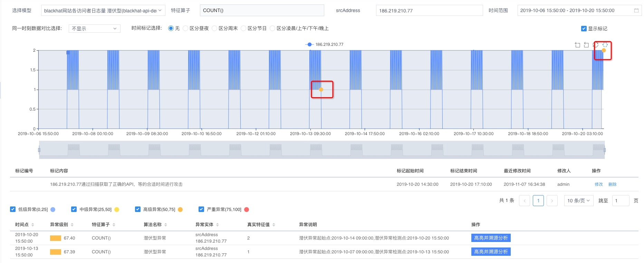This screenshot has width=644, height=263.
Task: Select 区分凌晨/上午/下午/晚上 radio option
Action: tap(272, 28)
